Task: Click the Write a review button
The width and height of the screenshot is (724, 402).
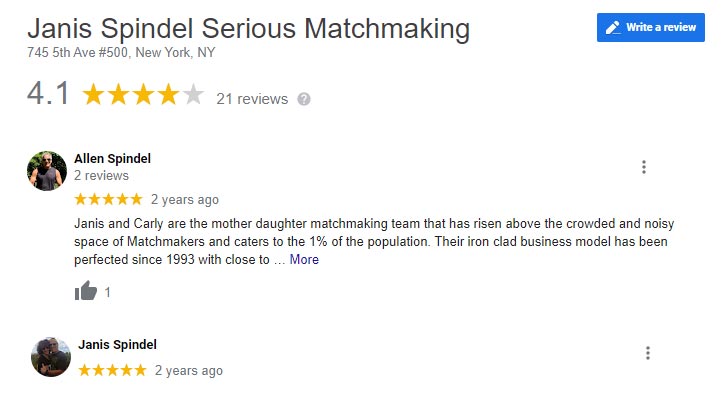Action: tap(651, 27)
